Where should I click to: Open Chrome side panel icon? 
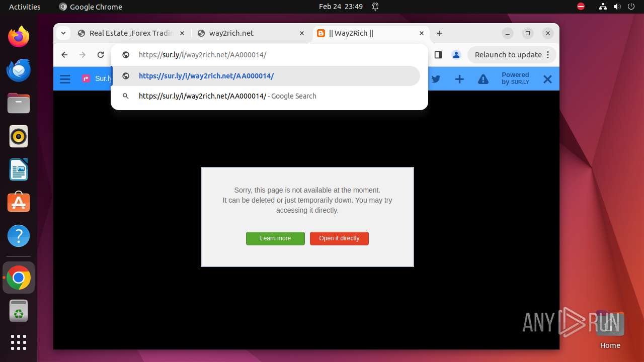(438, 55)
